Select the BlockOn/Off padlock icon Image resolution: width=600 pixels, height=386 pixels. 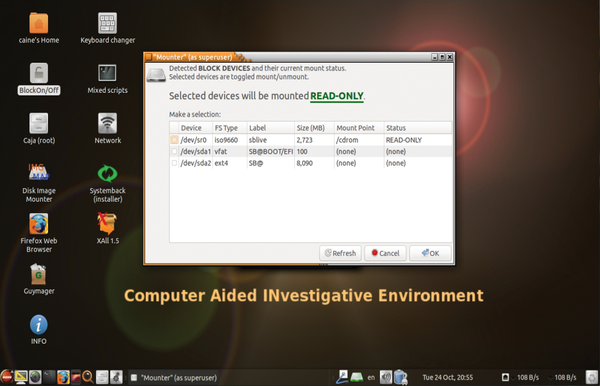pyautogui.click(x=39, y=73)
